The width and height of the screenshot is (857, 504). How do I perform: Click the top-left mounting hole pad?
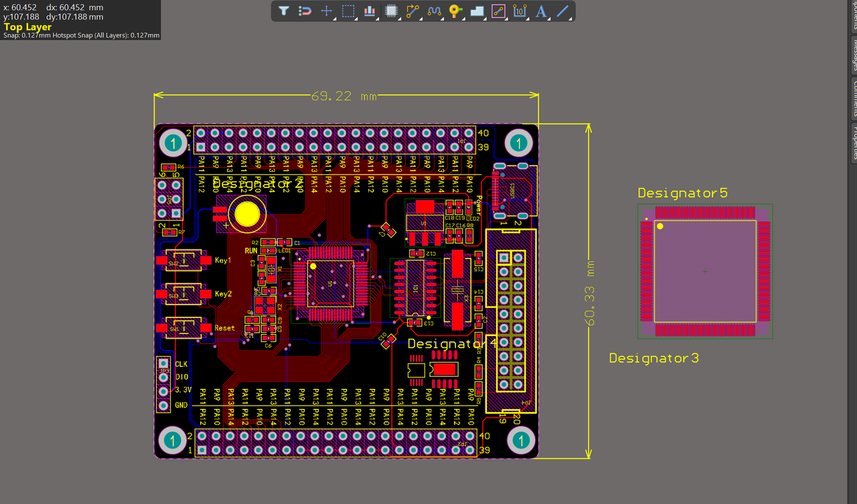pos(173,143)
